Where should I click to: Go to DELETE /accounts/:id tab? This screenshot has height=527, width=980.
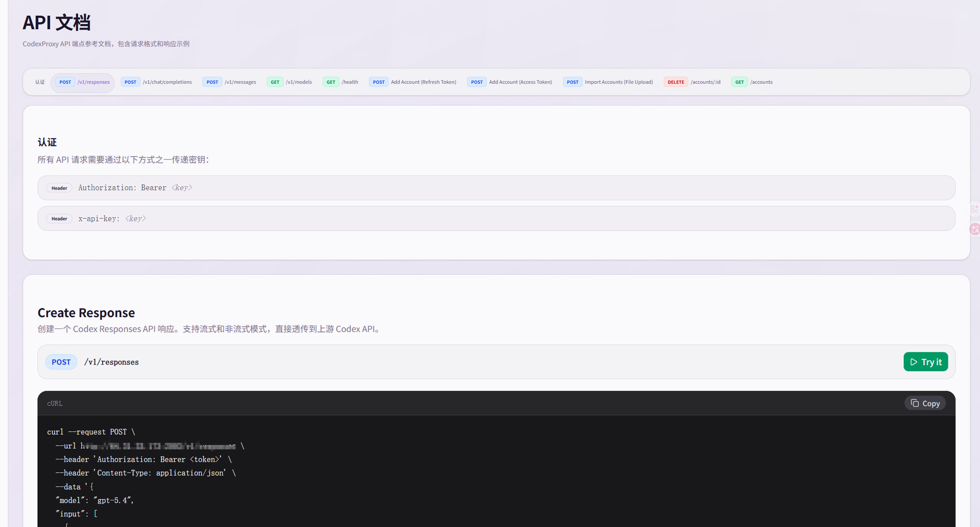tap(693, 82)
